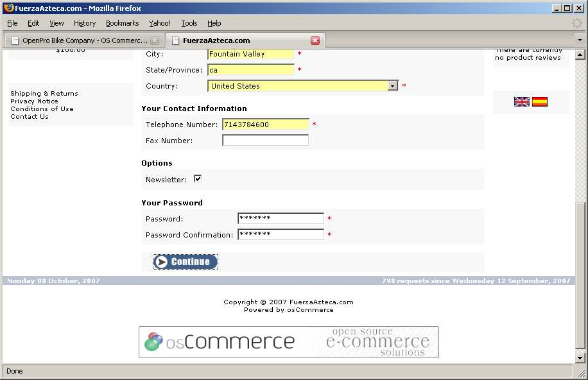Open the Privacy Notice link
Image resolution: width=588 pixels, height=380 pixels.
point(34,101)
